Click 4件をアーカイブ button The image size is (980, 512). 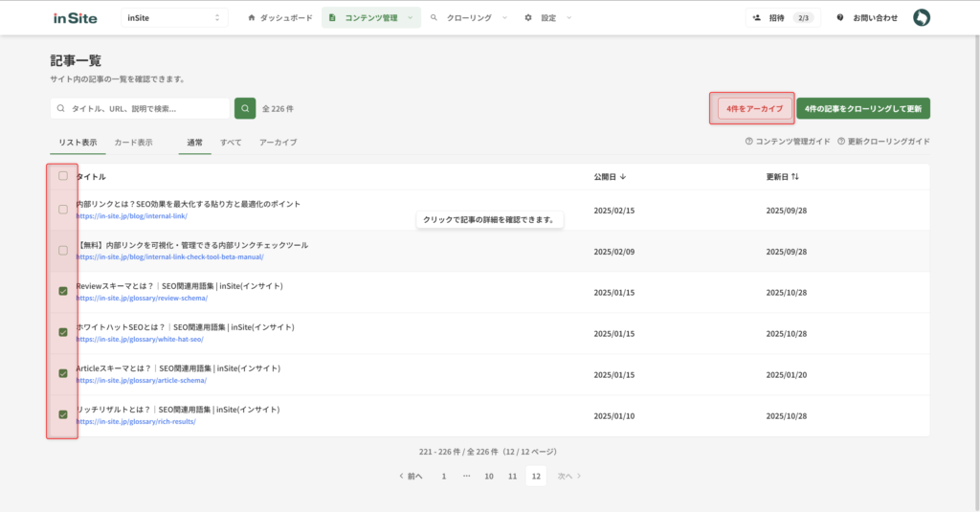(754, 108)
